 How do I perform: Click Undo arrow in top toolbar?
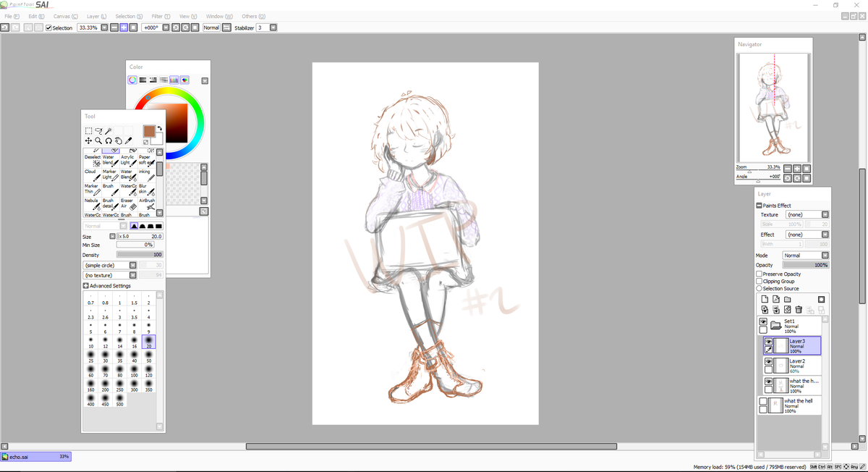5,28
